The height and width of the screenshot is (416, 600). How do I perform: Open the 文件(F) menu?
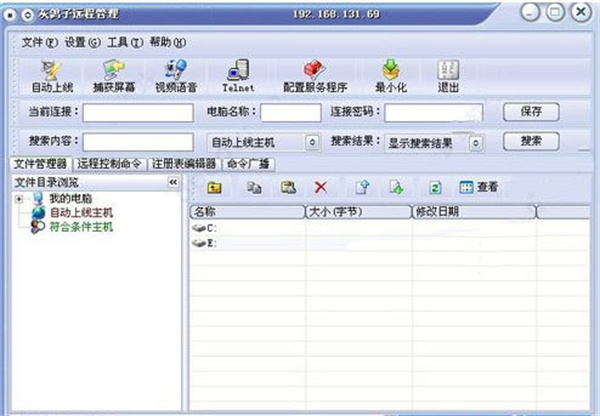(x=39, y=42)
